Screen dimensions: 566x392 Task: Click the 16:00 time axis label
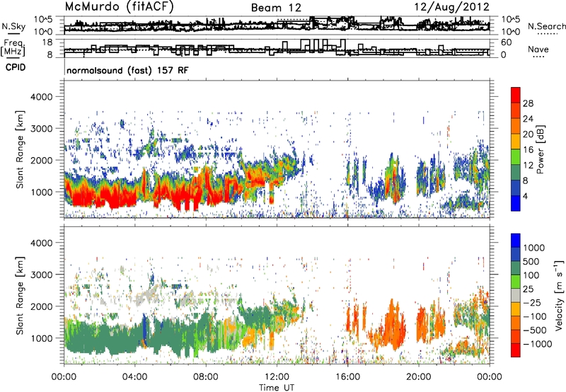347,377
